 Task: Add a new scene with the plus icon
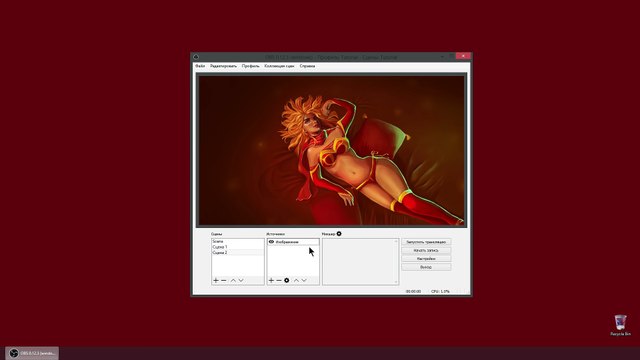[x=216, y=280]
